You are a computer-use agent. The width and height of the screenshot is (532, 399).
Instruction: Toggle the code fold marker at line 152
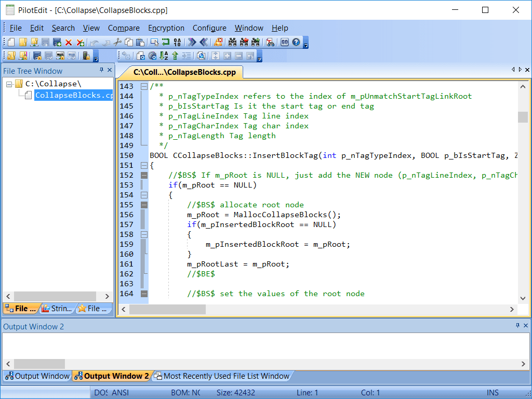[x=144, y=175]
